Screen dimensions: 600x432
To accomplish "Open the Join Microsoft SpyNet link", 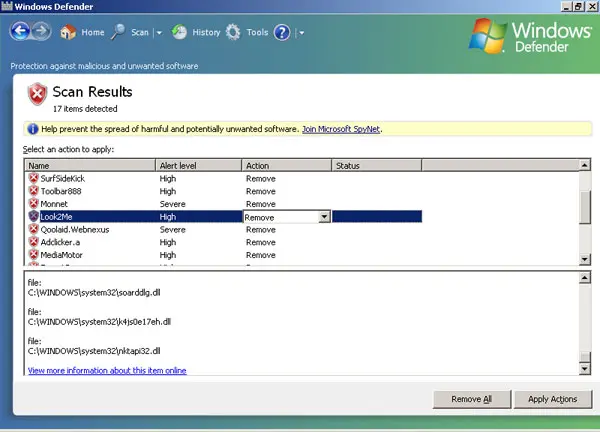I will (341, 129).
